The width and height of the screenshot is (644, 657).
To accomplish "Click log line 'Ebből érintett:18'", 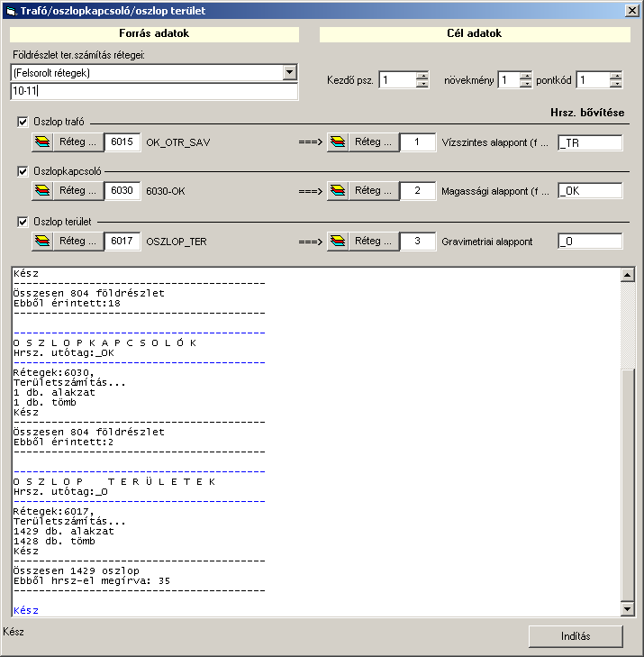I will click(67, 303).
